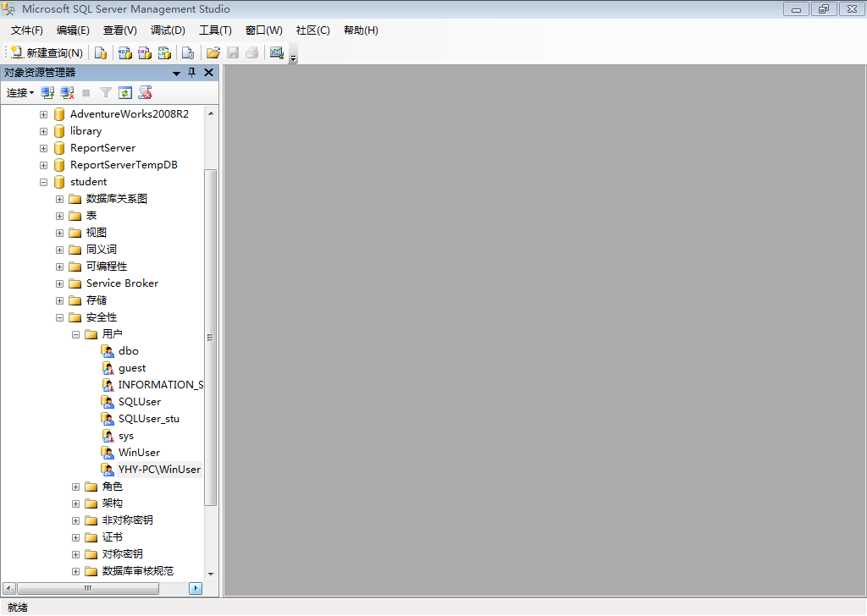Click the Disconnect server icon
867x616 pixels.
[68, 93]
